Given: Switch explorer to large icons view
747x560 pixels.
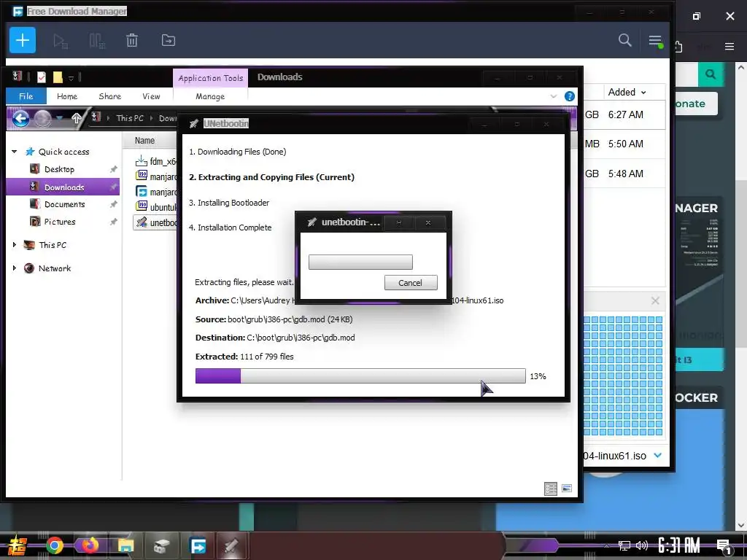Looking at the screenshot, I should click(x=566, y=488).
